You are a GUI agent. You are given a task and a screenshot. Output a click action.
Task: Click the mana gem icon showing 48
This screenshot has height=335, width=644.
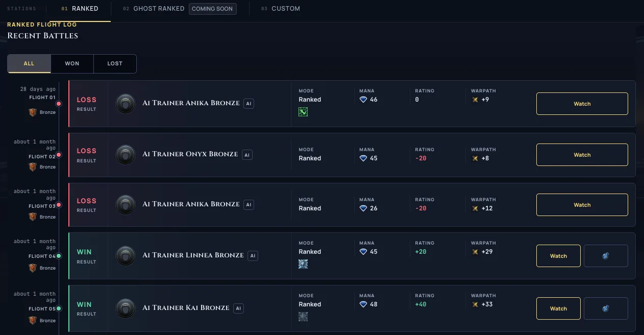363,304
